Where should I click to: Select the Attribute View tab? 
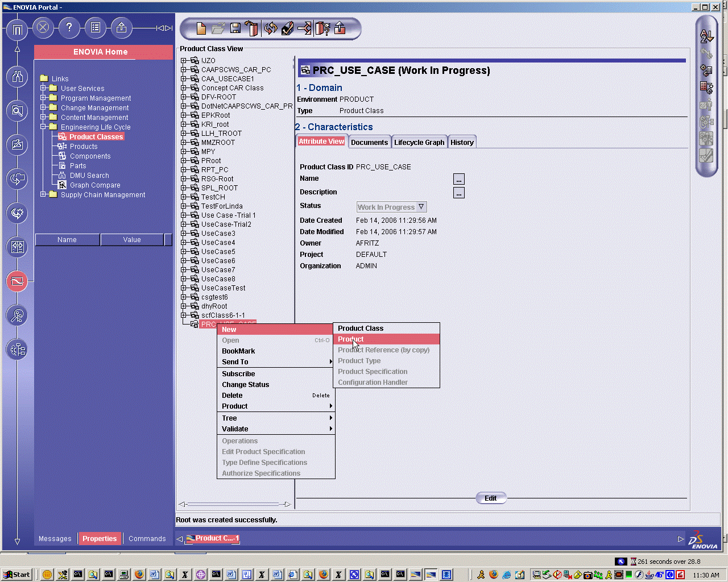pos(321,142)
